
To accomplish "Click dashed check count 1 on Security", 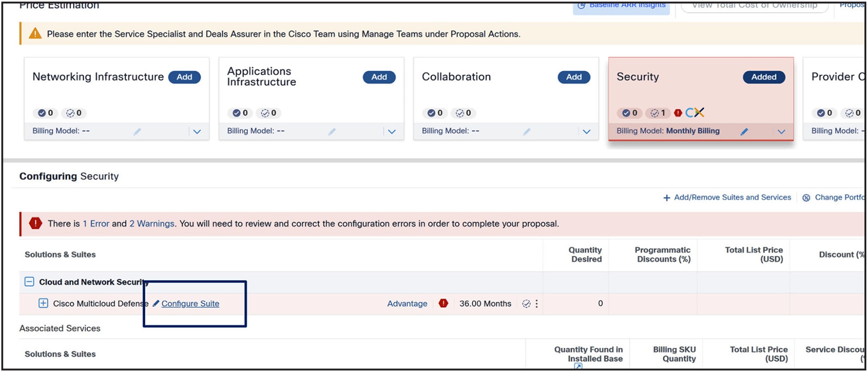I will tap(658, 113).
